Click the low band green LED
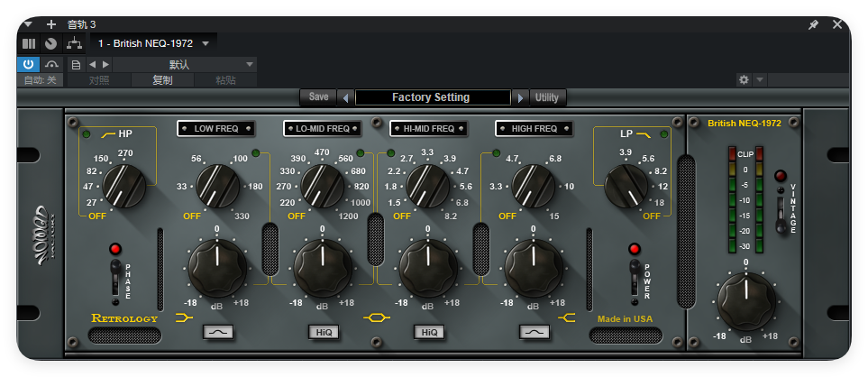Screen dimensions: 868x377 click(x=256, y=152)
